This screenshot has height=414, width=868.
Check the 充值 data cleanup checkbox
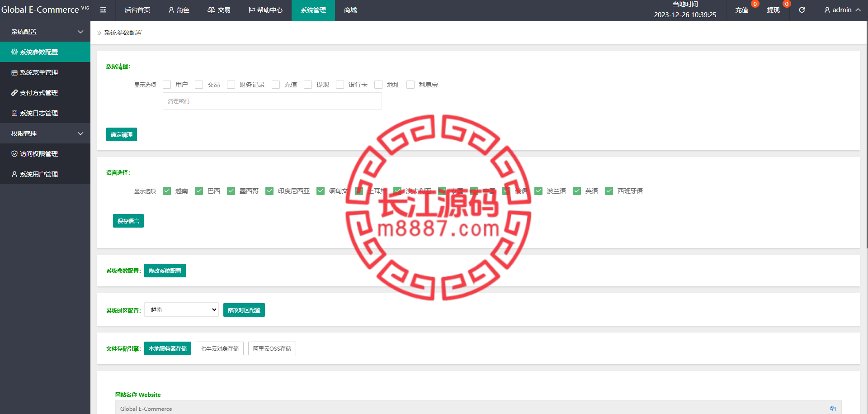tap(276, 85)
